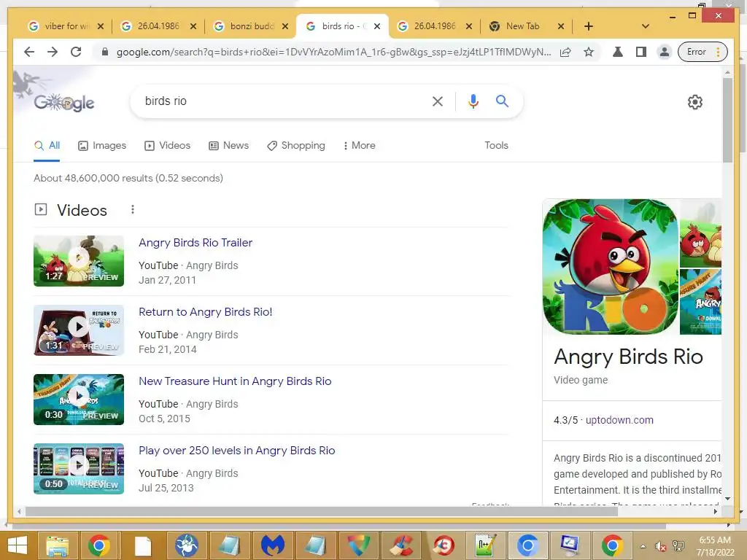
Task: Open the taskbar clock and date
Action: [x=715, y=546]
